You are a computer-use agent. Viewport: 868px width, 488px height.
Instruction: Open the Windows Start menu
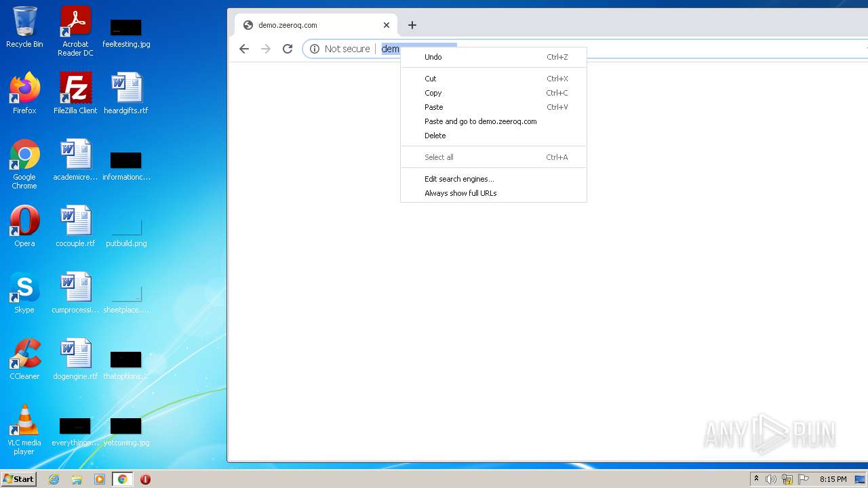(18, 479)
